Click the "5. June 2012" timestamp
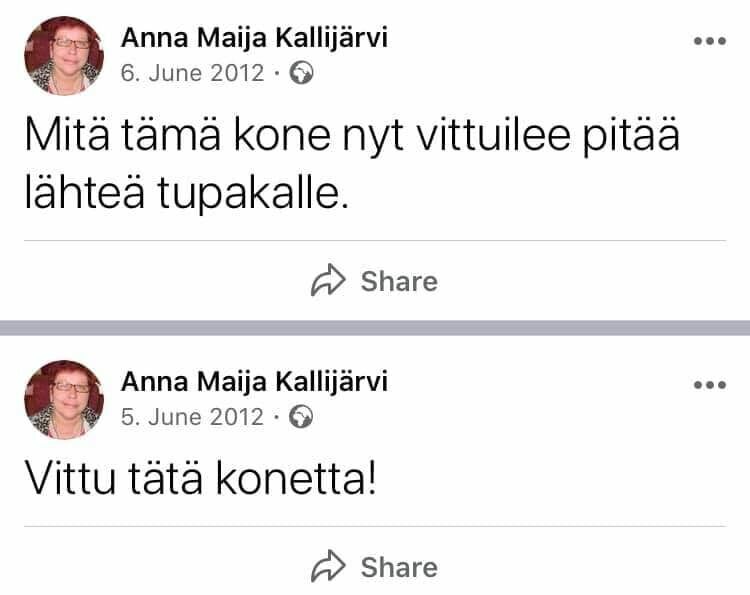The image size is (750, 595). [192, 416]
